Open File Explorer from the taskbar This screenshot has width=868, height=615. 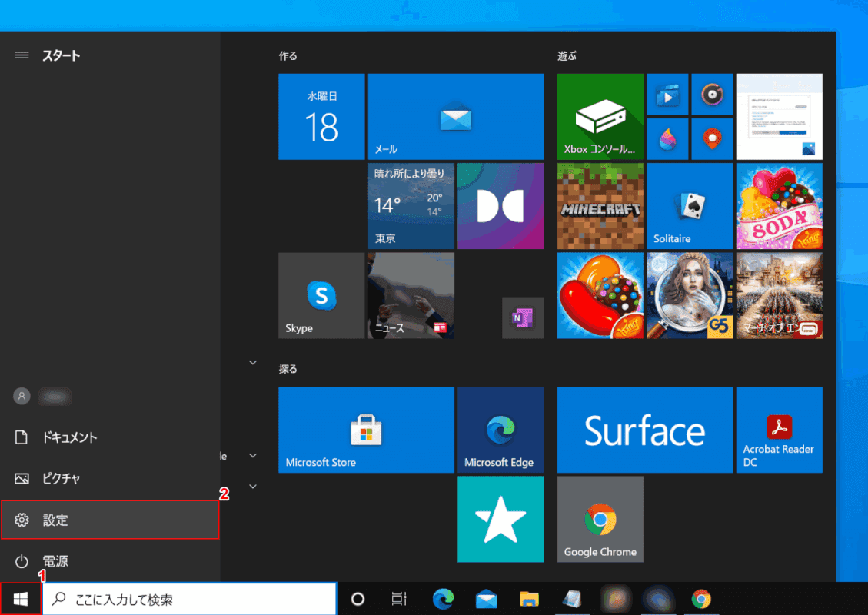click(x=529, y=599)
